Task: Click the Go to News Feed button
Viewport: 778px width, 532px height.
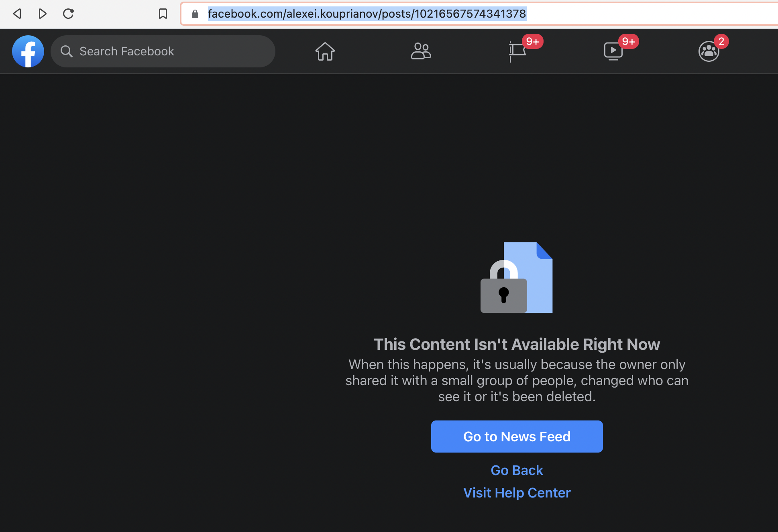Action: tap(517, 437)
